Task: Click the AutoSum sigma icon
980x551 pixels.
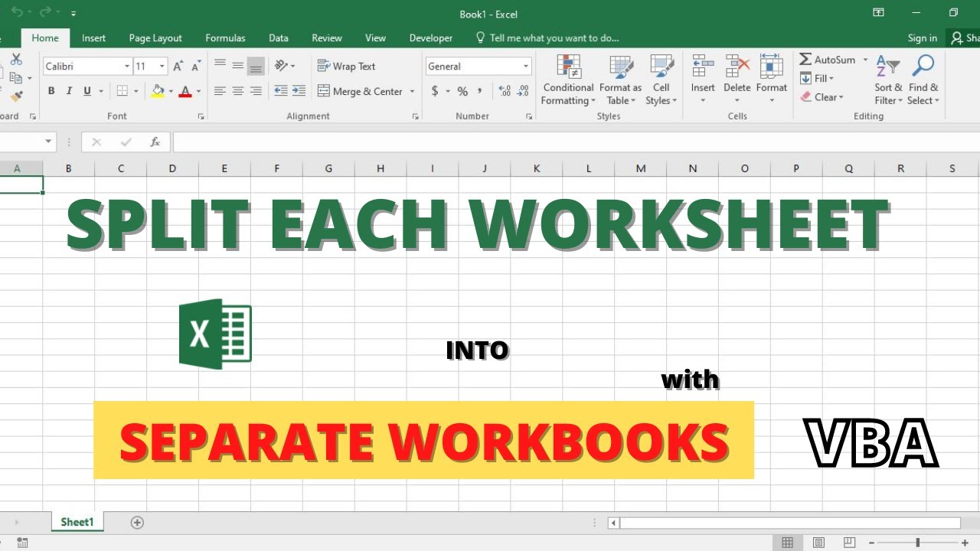Action: (x=805, y=60)
